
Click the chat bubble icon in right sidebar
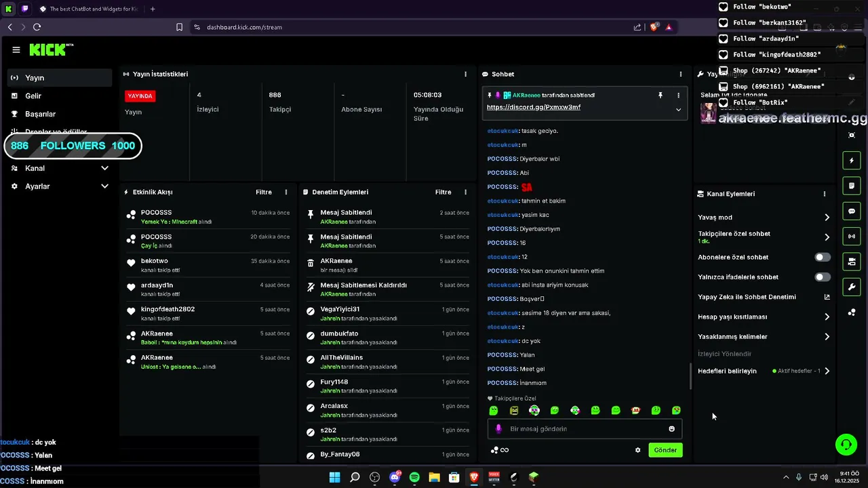(x=852, y=211)
